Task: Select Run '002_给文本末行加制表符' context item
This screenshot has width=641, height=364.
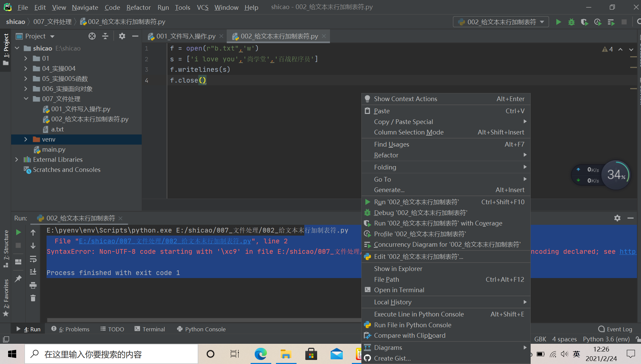Action: (x=446, y=202)
